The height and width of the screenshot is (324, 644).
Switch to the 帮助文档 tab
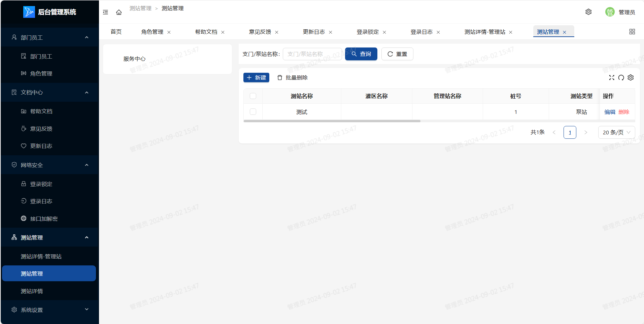coord(206,32)
